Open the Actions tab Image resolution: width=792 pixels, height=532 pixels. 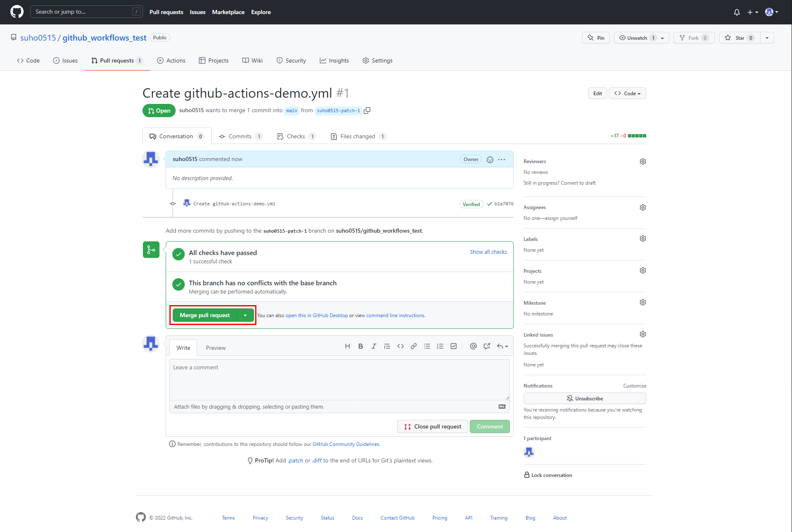click(x=171, y=60)
